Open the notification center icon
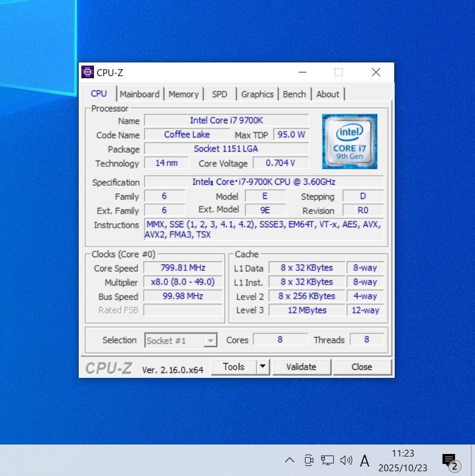 pos(450,461)
